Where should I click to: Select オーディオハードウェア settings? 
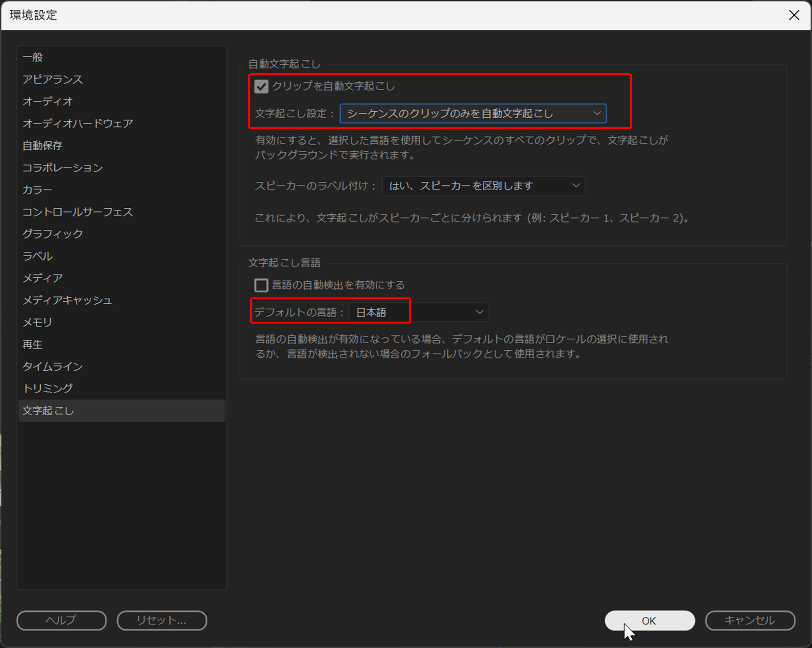point(78,123)
